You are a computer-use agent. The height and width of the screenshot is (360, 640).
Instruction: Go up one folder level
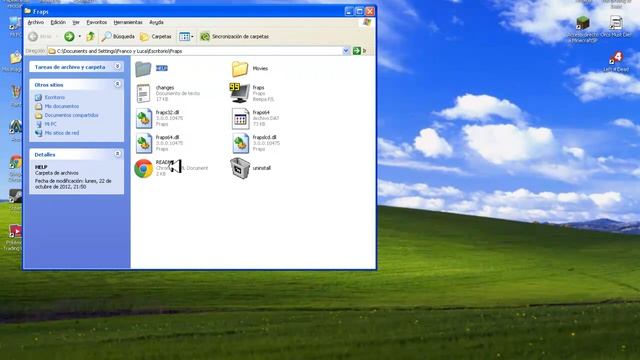tap(91, 36)
